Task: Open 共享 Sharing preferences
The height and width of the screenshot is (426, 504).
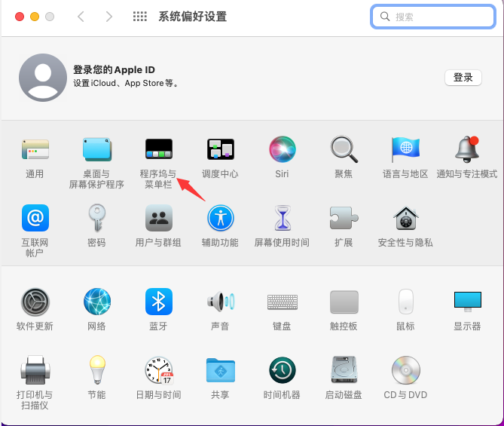Action: [x=220, y=370]
